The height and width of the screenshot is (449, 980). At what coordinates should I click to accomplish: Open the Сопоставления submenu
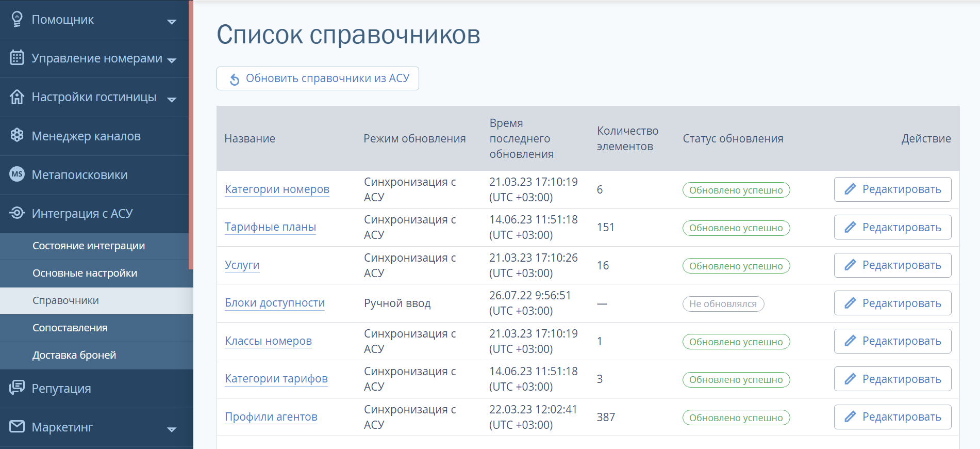(x=96, y=328)
